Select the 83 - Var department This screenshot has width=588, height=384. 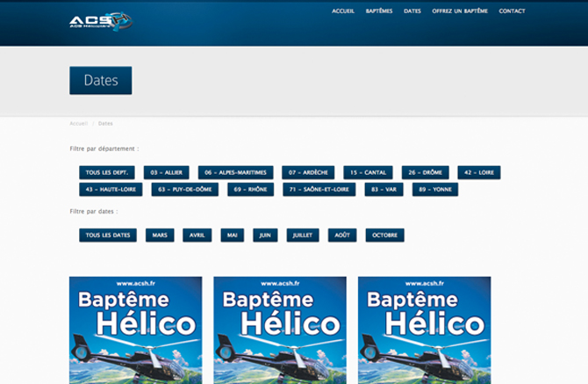tap(384, 190)
